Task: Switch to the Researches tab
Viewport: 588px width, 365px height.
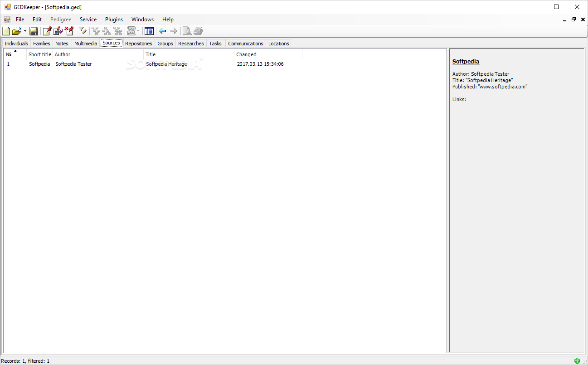Action: 191,44
